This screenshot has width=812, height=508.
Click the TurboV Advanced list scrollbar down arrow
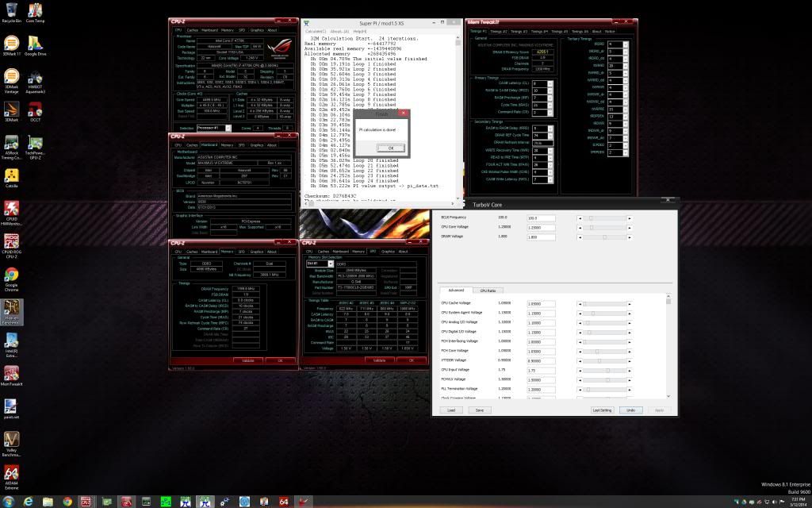click(x=668, y=397)
